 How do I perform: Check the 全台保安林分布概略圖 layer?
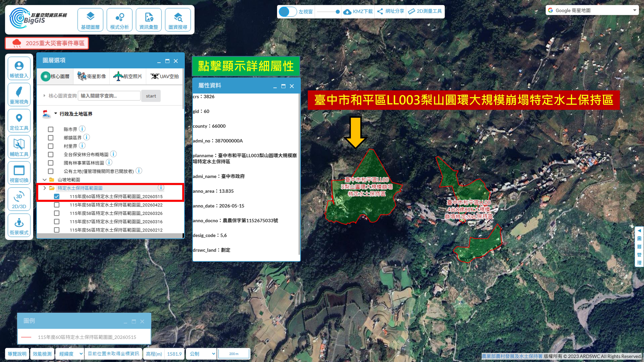[x=50, y=155]
